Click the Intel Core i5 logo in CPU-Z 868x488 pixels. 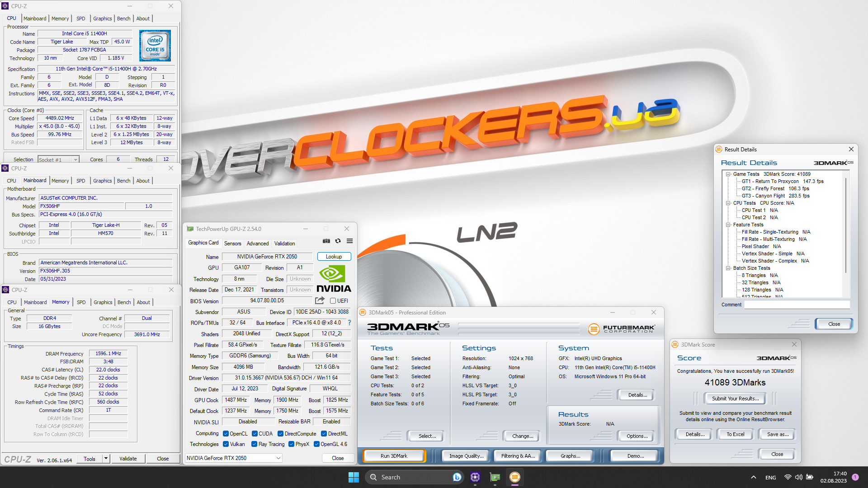[x=155, y=46]
